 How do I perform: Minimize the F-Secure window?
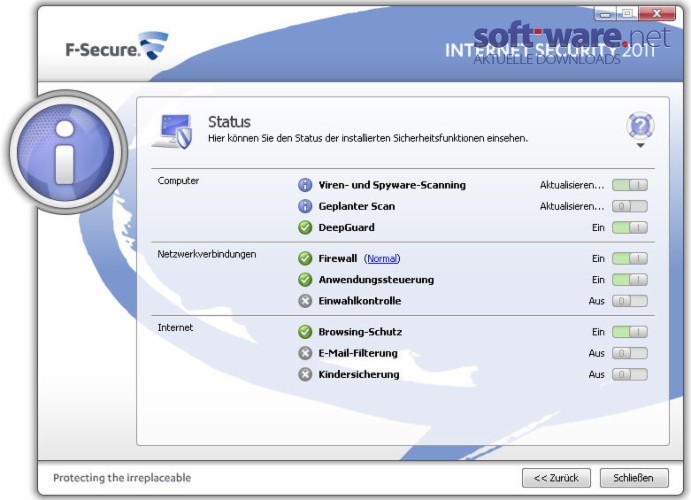(x=605, y=14)
